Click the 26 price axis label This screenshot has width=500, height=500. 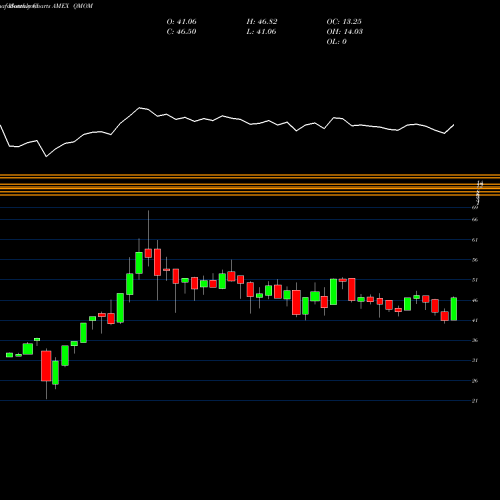(x=475, y=381)
